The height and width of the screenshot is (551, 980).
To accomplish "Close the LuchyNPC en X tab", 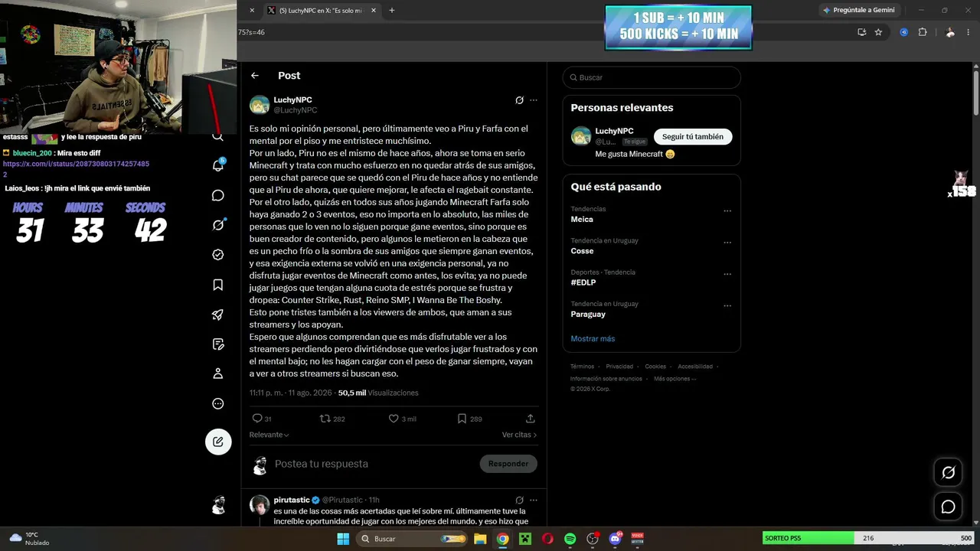I will click(373, 11).
